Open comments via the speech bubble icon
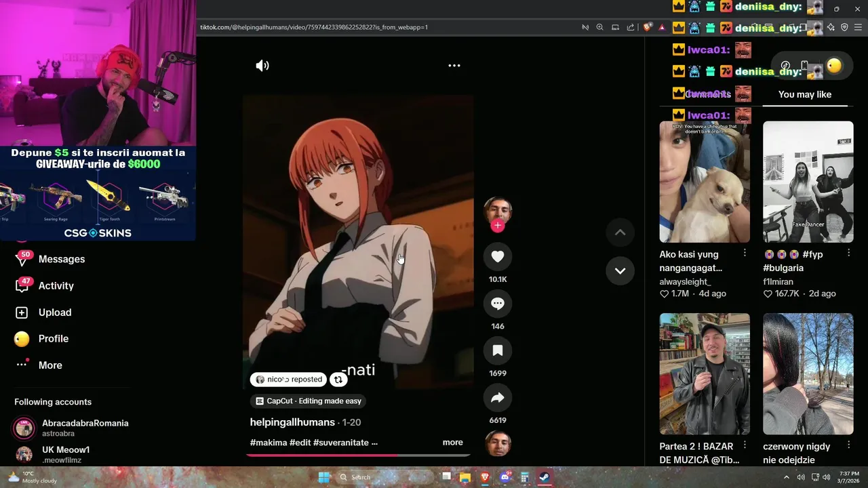 pos(498,304)
